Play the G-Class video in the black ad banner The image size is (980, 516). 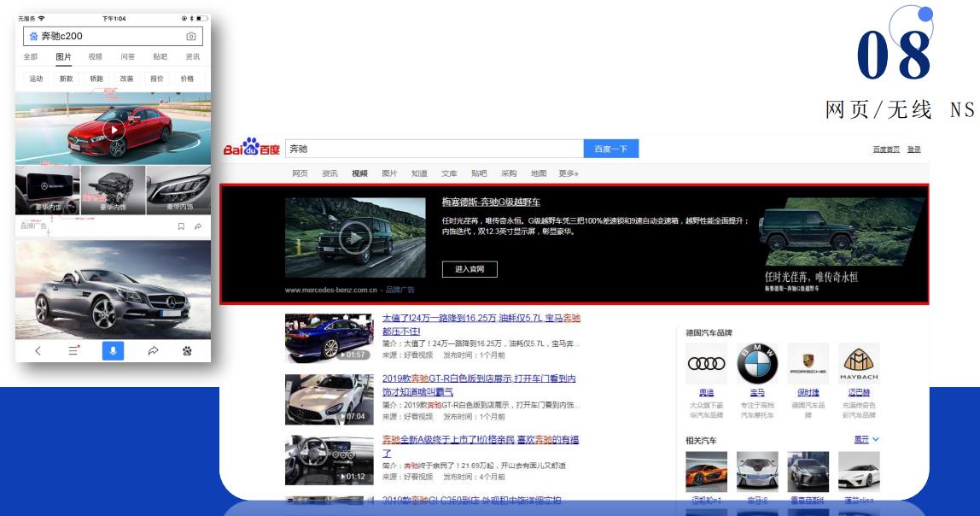tap(354, 237)
